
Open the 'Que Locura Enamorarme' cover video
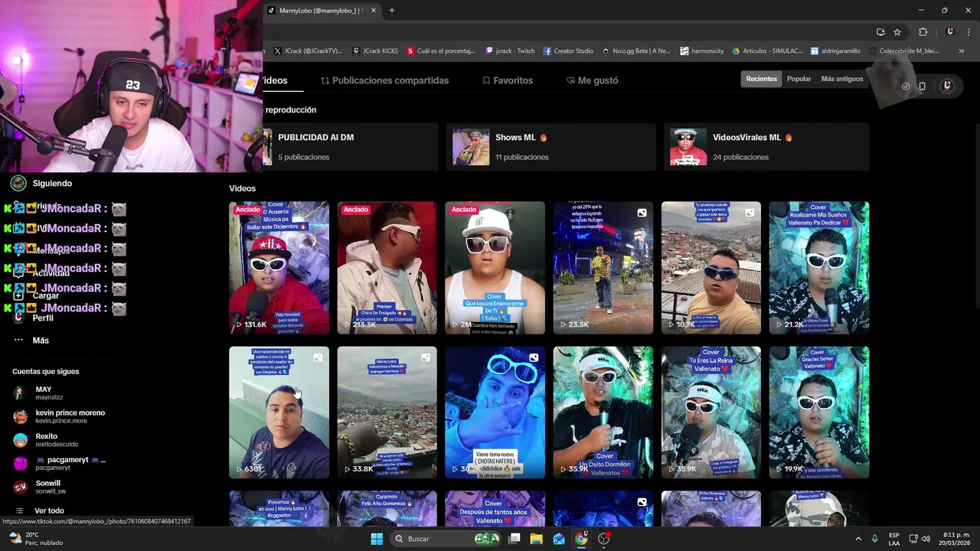pyautogui.click(x=495, y=268)
